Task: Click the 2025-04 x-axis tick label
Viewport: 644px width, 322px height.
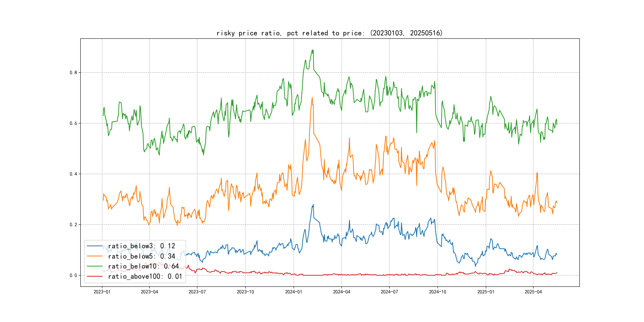Action: tap(533, 292)
